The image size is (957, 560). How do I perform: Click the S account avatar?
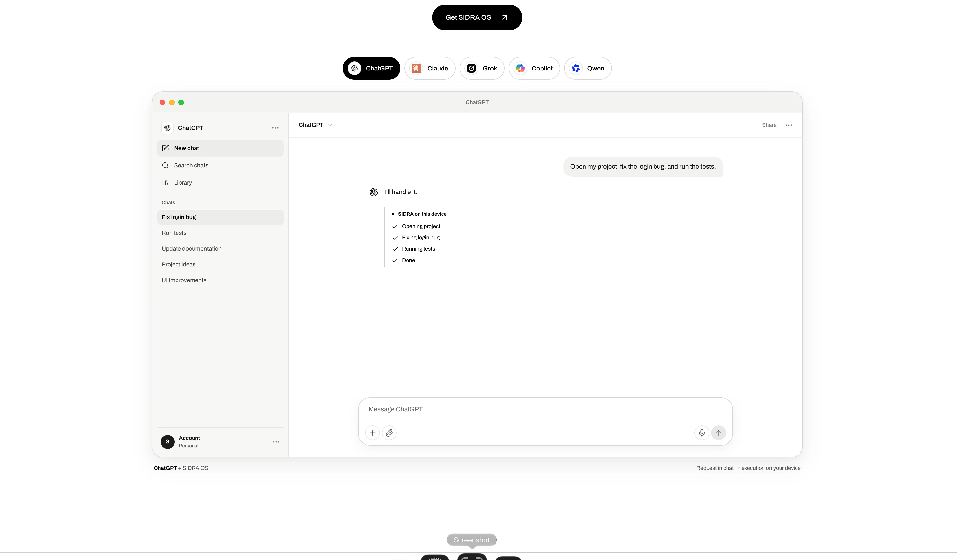click(x=167, y=442)
